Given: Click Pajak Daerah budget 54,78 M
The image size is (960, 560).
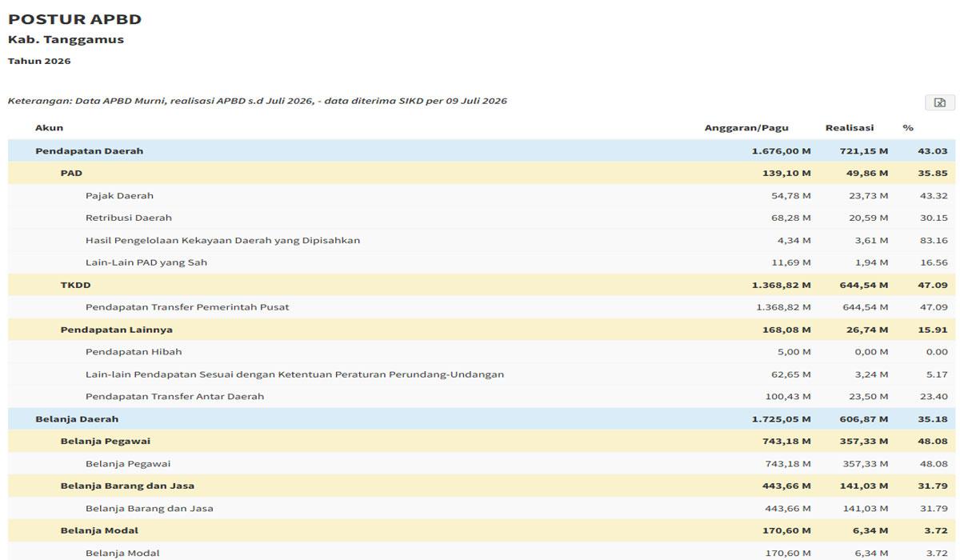Looking at the screenshot, I should (x=790, y=196).
